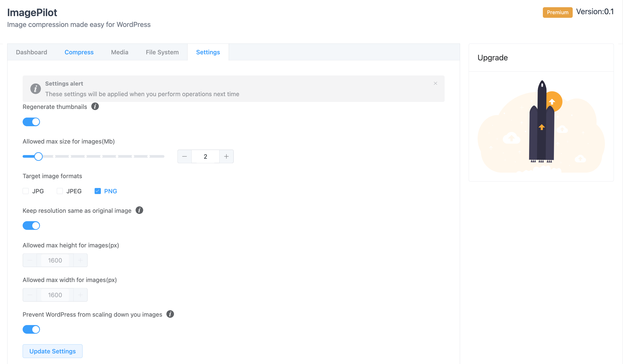Click info icon beside Prevent WordPress scaling
The image size is (623, 364).
(x=170, y=314)
